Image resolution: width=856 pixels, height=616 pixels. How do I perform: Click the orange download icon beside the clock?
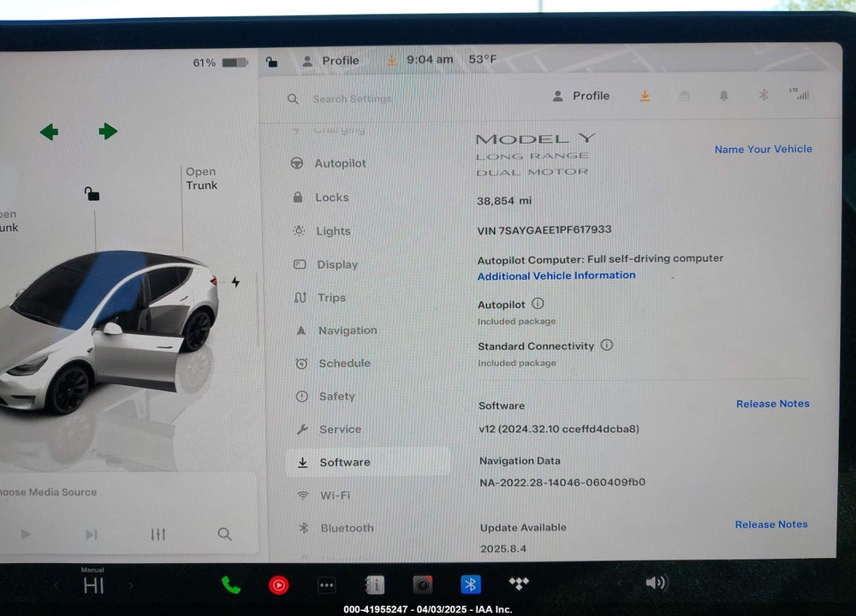pyautogui.click(x=391, y=60)
